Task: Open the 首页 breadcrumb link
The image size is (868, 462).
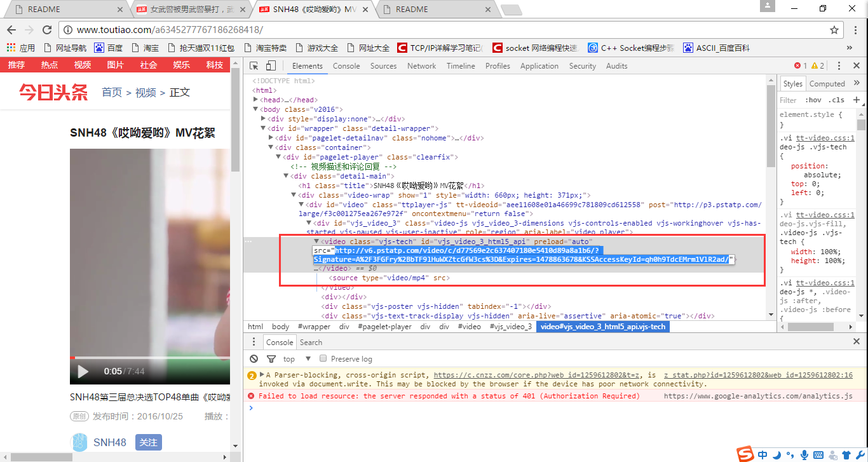Action: pos(112,92)
